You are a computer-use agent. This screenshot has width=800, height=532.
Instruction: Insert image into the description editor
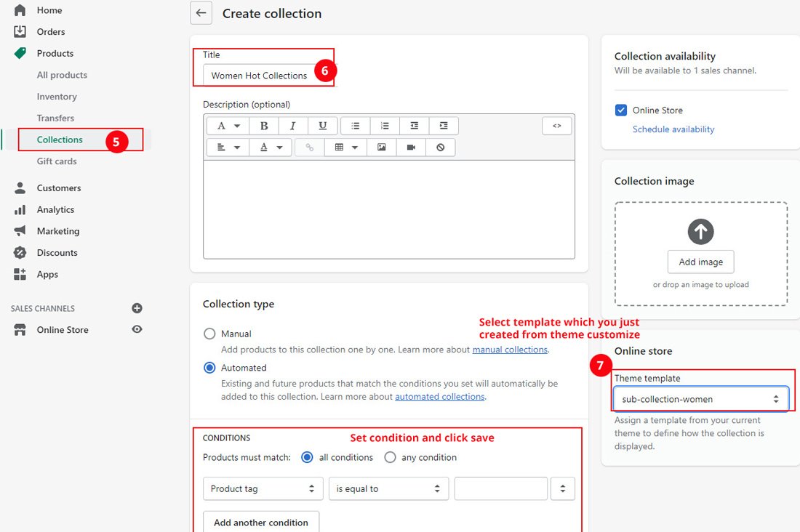[x=381, y=148]
